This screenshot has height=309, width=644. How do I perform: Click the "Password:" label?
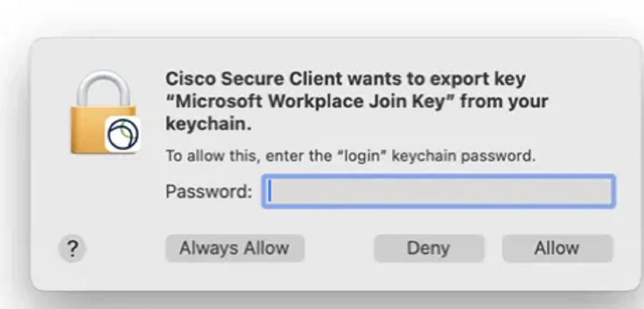[x=208, y=191]
